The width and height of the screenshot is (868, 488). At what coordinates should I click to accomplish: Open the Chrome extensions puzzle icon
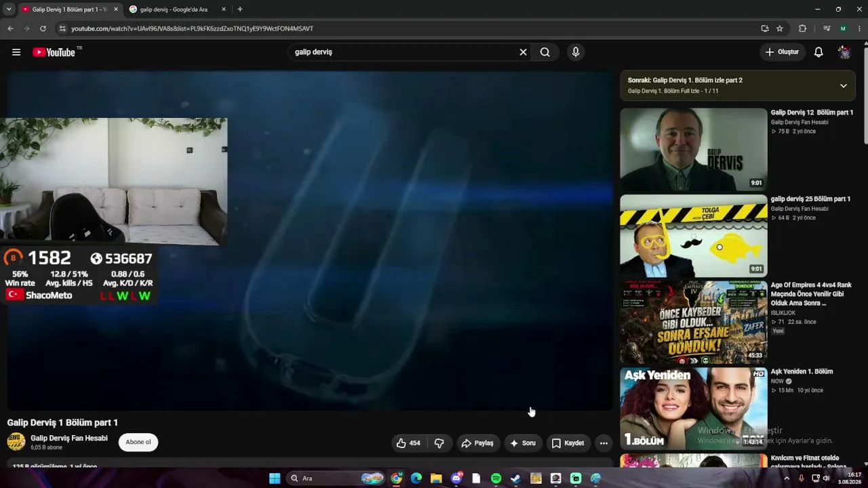tap(803, 28)
